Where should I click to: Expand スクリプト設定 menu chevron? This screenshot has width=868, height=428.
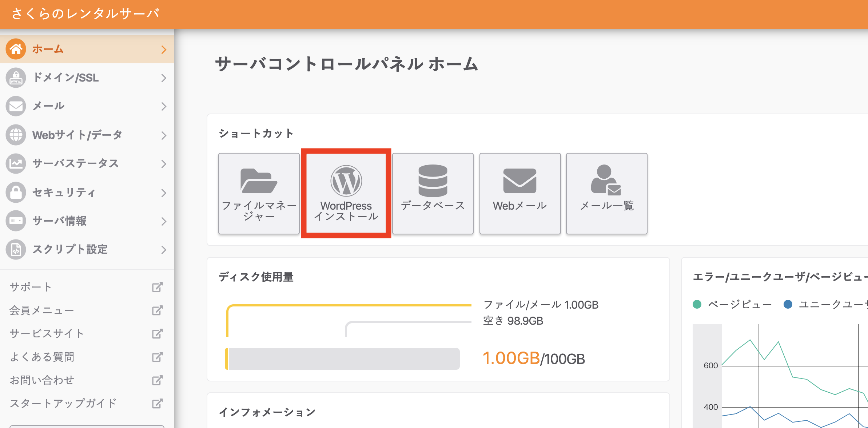coord(164,250)
